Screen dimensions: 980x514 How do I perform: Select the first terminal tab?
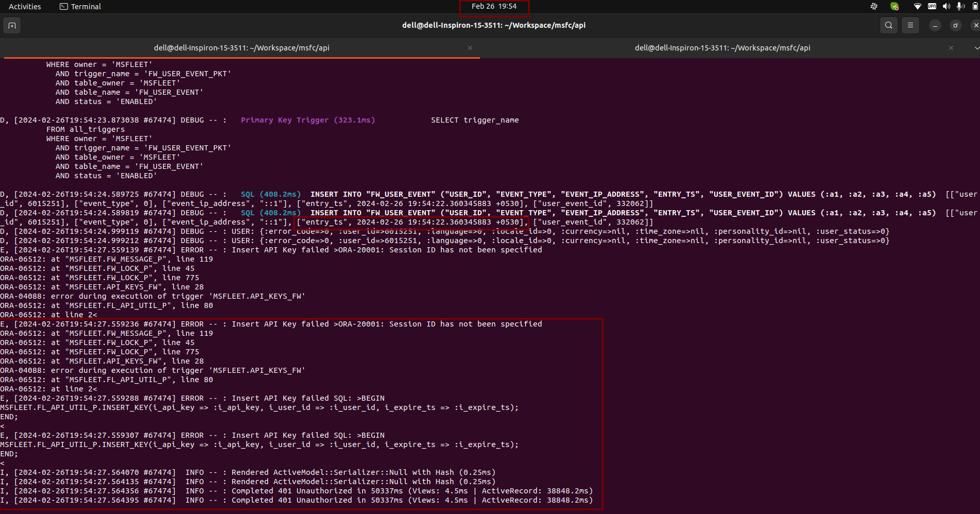(x=242, y=48)
